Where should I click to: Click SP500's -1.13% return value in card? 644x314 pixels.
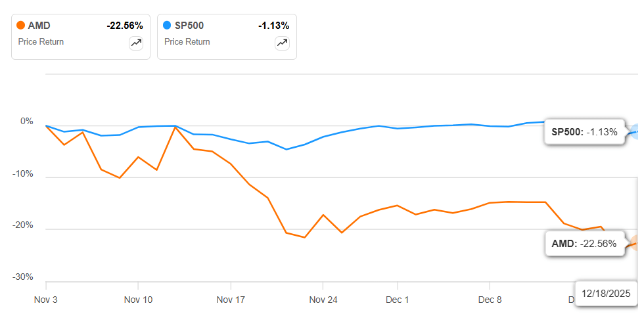coord(273,26)
